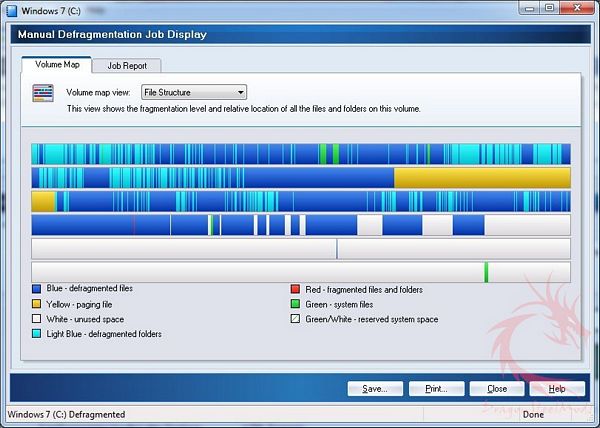Image resolution: width=600 pixels, height=428 pixels.
Task: Select the white unused space legend box
Action: click(x=36, y=319)
